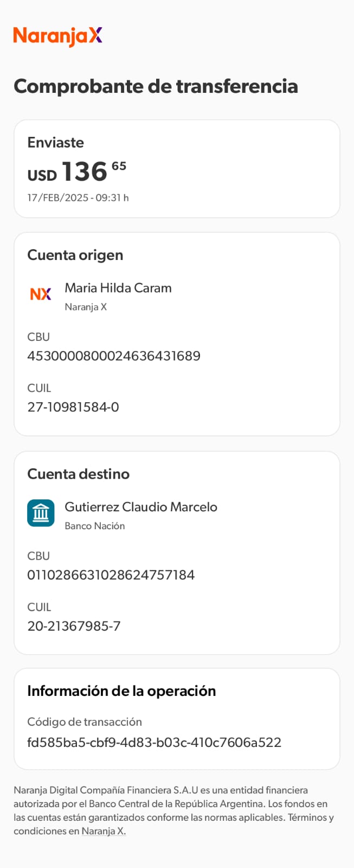
Task: Click the Banco Nación bank icon
Action: pos(41,513)
